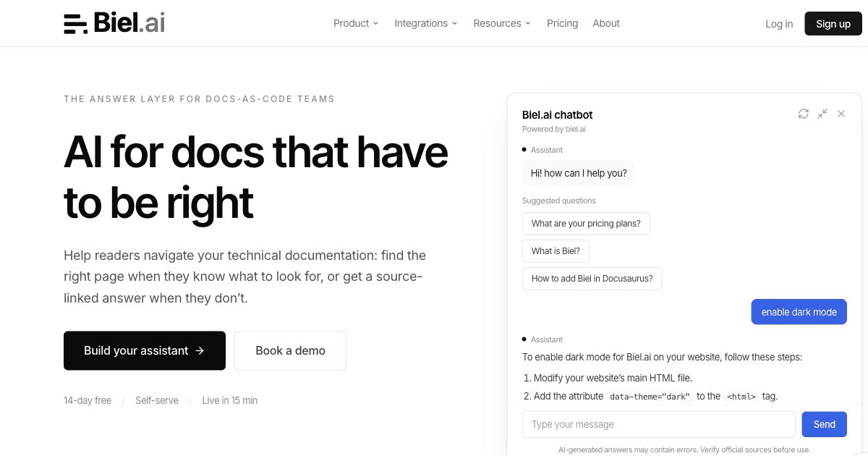Click the Biel.ai logo
This screenshot has height=456, width=868.
(114, 23)
